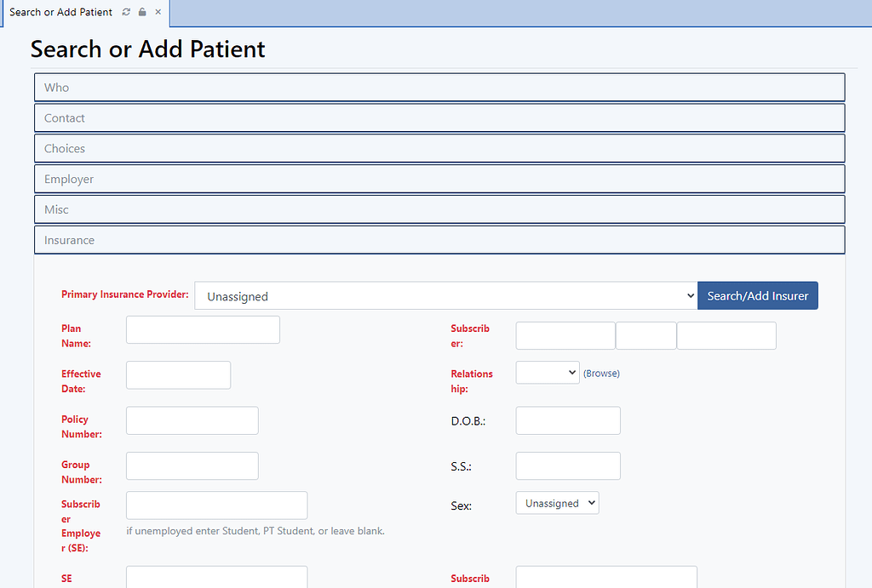This screenshot has height=588, width=872.
Task: Collapse the Insurance section
Action: 439,240
